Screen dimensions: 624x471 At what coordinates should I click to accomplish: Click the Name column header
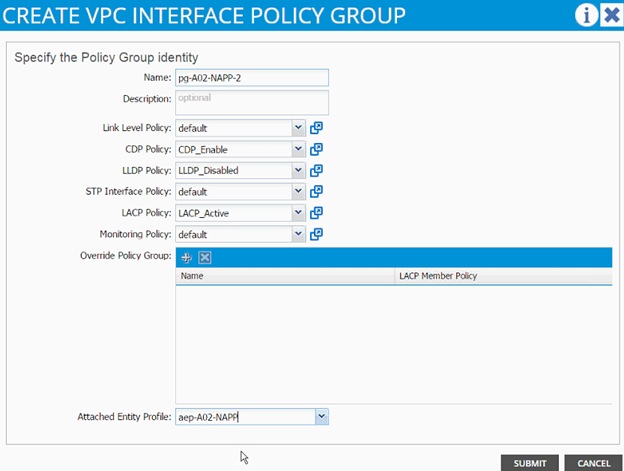[x=285, y=276]
